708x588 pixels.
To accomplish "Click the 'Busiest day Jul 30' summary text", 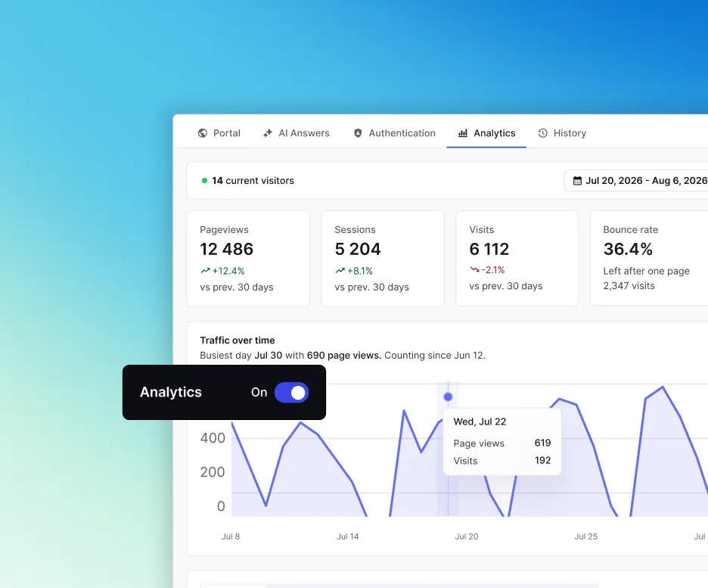I will [x=343, y=356].
